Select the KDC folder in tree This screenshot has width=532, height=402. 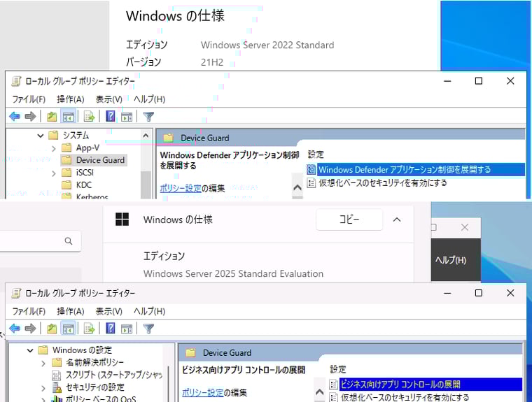coord(77,185)
